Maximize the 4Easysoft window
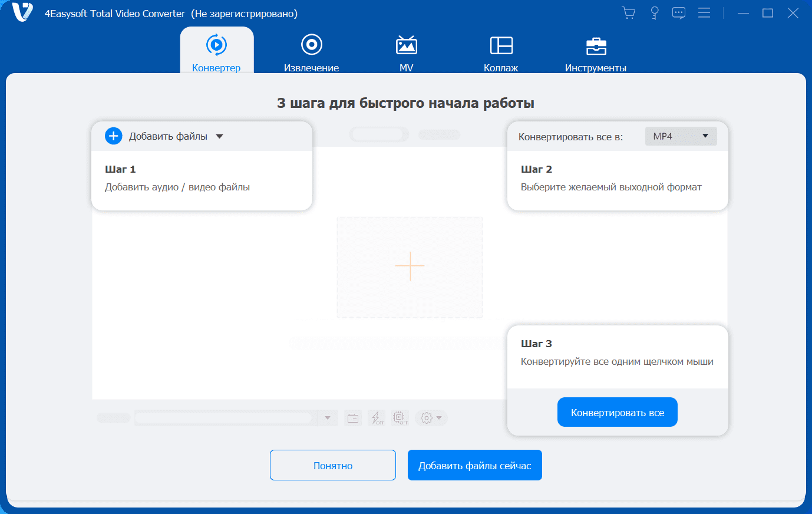This screenshot has height=514, width=812. click(x=768, y=13)
